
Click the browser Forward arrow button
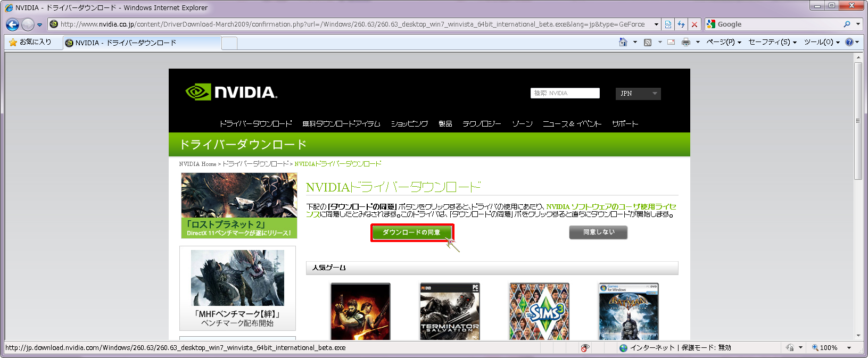[x=28, y=24]
